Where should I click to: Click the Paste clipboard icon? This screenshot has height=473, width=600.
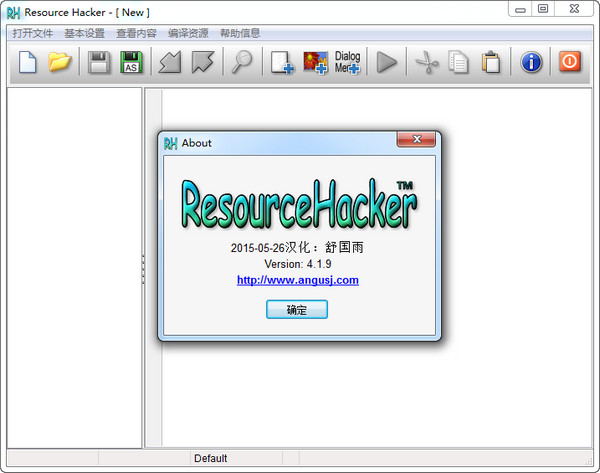click(491, 62)
